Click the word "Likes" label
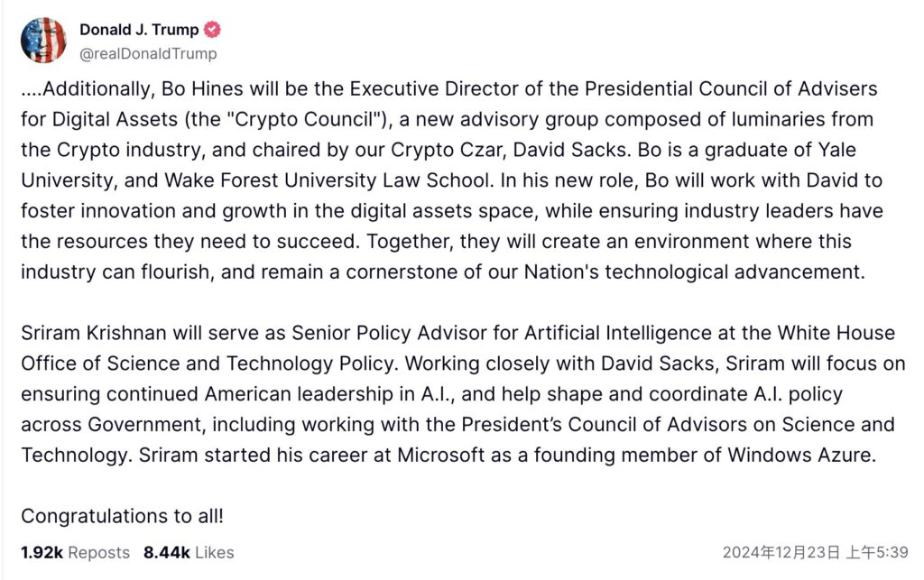924x580 pixels. (215, 552)
